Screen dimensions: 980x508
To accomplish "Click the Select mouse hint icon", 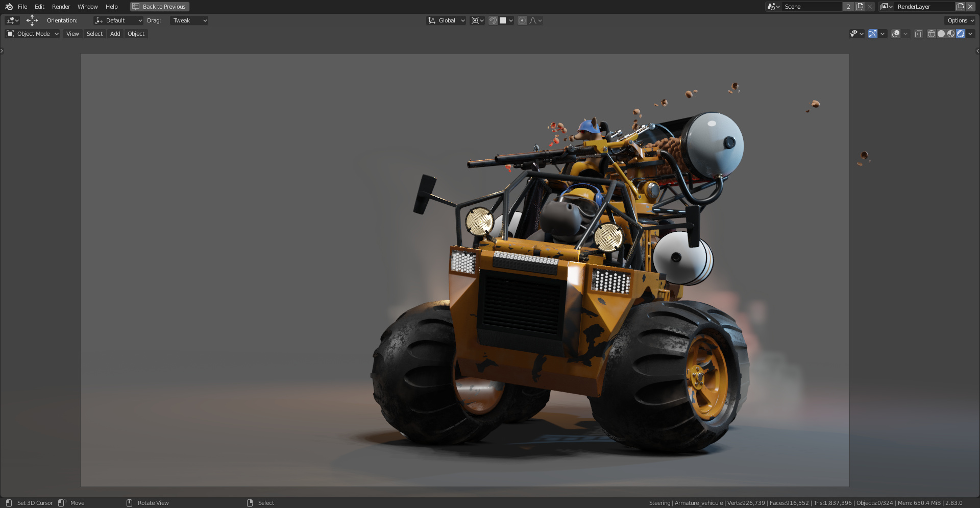I will point(250,503).
